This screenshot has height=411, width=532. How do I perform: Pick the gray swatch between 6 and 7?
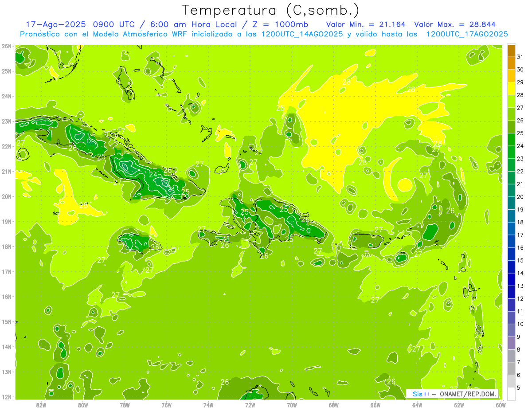click(511, 368)
